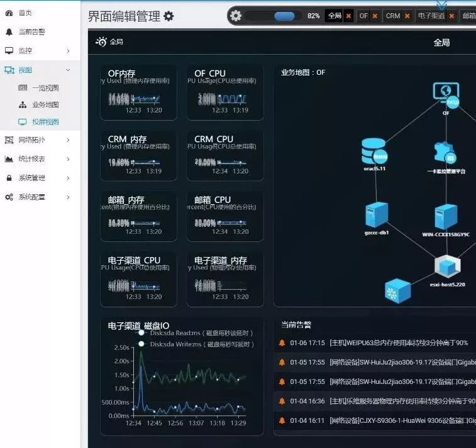This screenshot has width=476, height=448.
Task: Click the 电子渠道_磁盘IO chart title
Action: (138, 325)
